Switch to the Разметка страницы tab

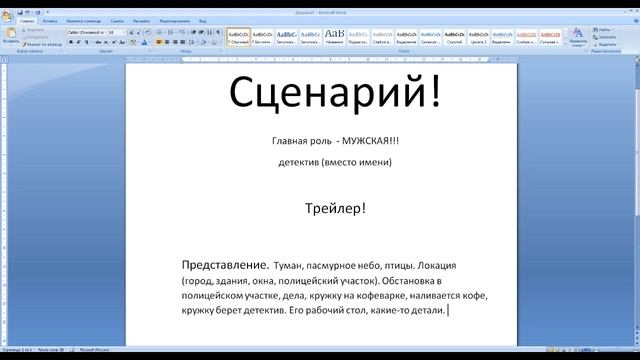84,21
